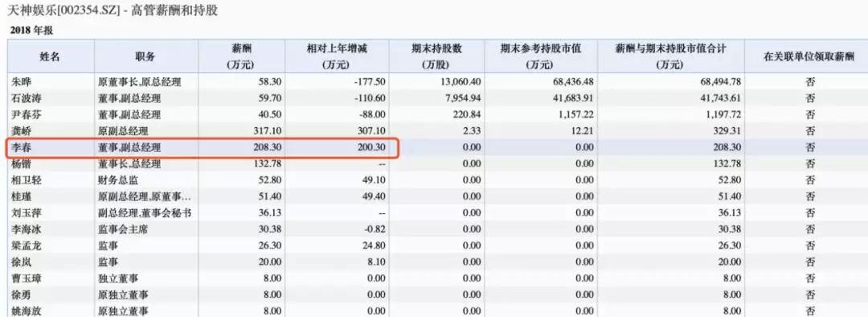Click 李春 in highlighted row
Viewport: 868px width, 317px height.
(x=21, y=148)
